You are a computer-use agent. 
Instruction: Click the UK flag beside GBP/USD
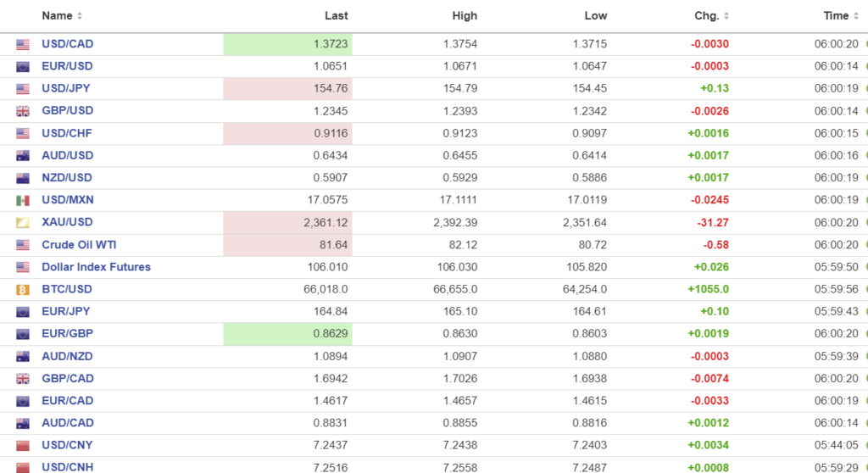point(23,111)
